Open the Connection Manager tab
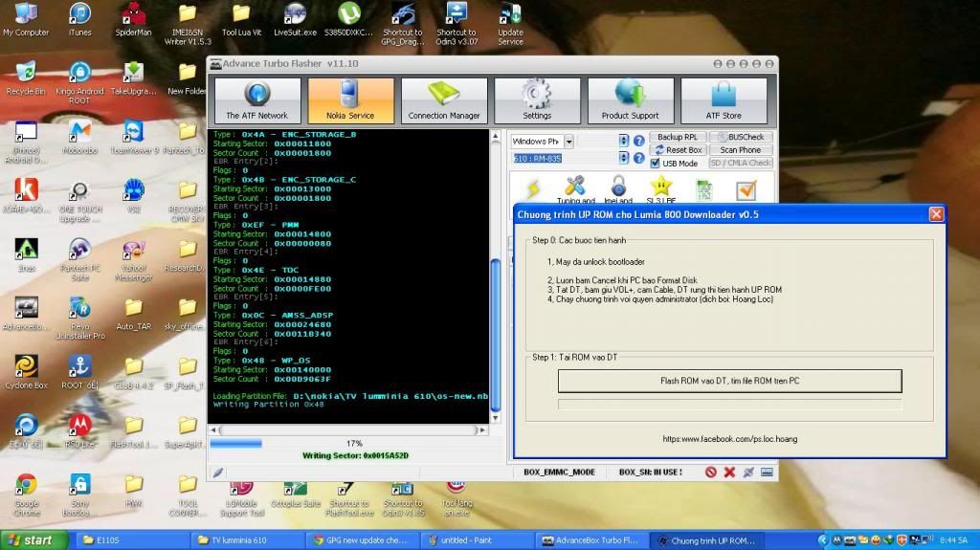 click(444, 100)
